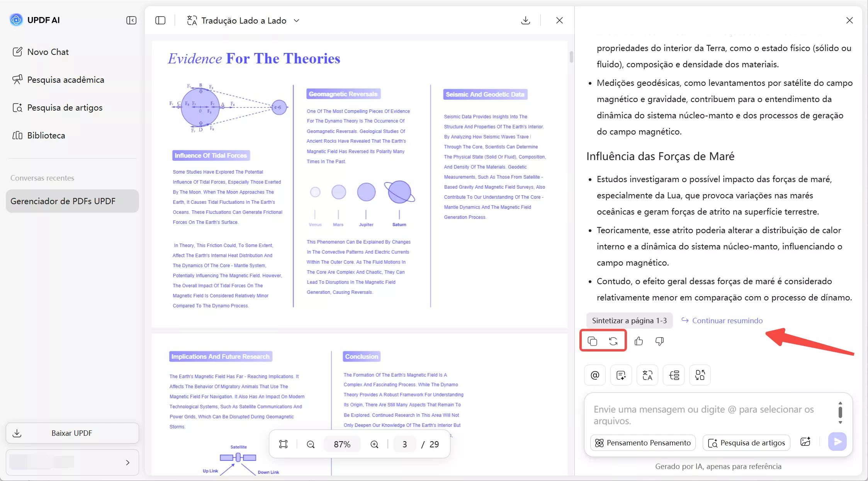Click the message input field
Image resolution: width=868 pixels, height=481 pixels.
coord(707,415)
